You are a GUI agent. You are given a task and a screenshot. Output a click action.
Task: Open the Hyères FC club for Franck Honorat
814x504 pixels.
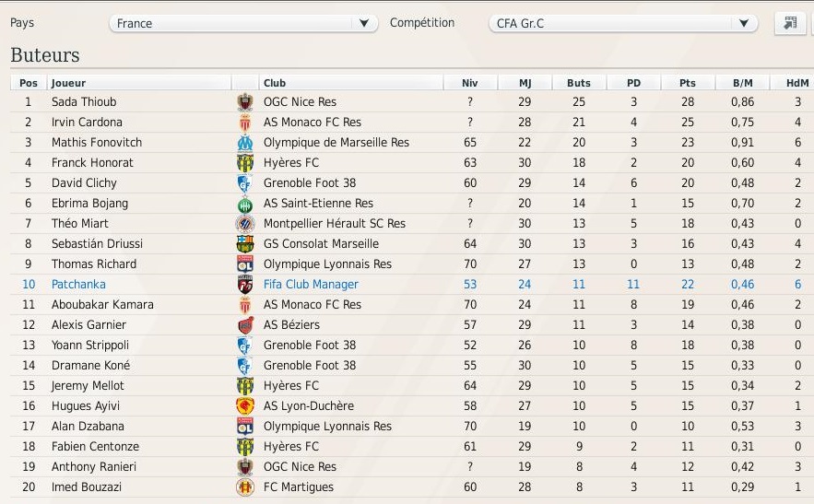[x=291, y=162]
